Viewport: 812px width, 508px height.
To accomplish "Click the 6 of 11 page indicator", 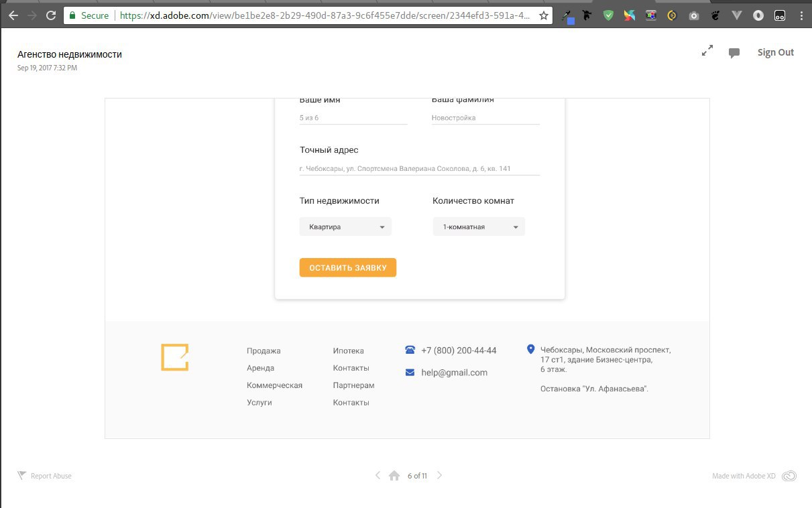I will [417, 476].
